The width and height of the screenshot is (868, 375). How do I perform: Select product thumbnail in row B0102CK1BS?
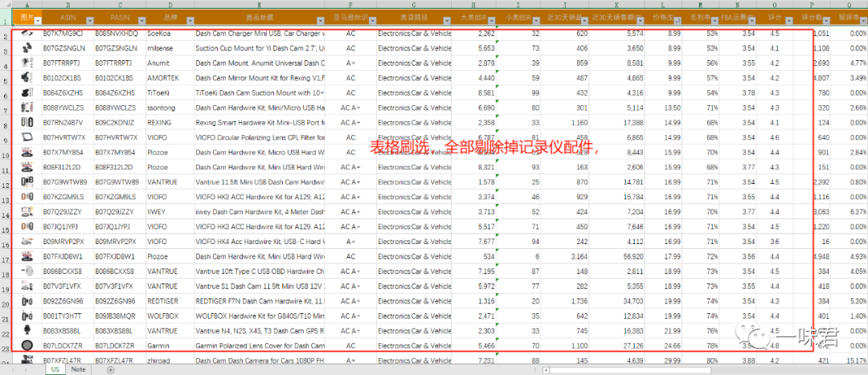tap(27, 78)
